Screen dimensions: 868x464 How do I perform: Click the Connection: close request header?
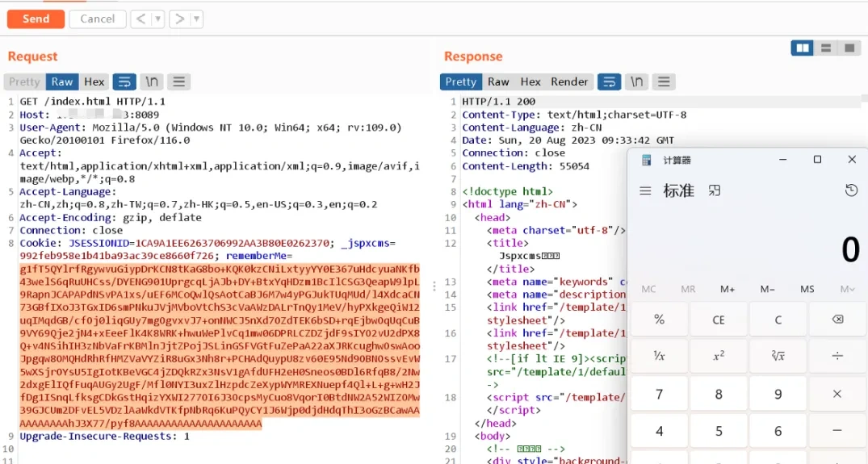tap(71, 230)
